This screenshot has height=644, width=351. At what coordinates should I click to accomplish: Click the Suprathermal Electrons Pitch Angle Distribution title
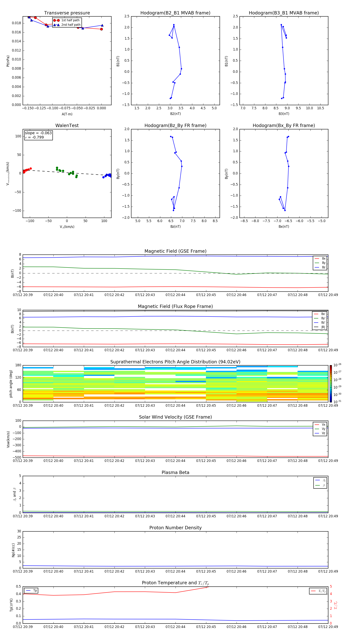pos(175,362)
